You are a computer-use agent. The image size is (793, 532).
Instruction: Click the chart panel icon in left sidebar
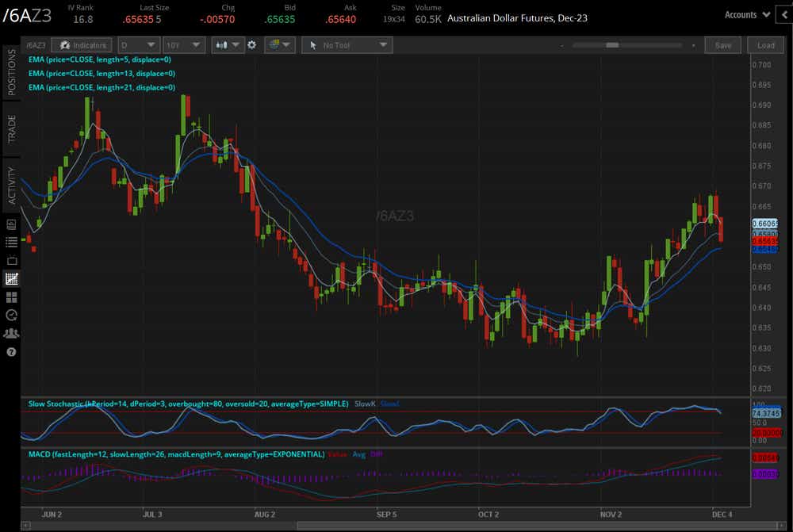coord(11,278)
